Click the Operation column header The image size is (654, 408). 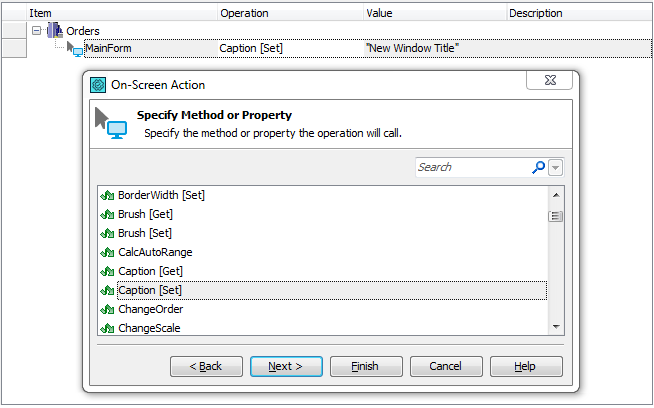pyautogui.click(x=244, y=13)
